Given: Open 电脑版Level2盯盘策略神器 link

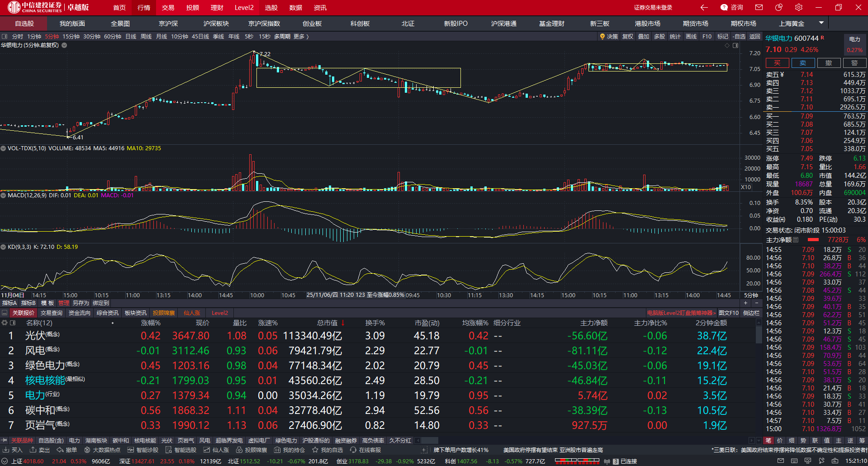Looking at the screenshot, I should click(x=682, y=313).
